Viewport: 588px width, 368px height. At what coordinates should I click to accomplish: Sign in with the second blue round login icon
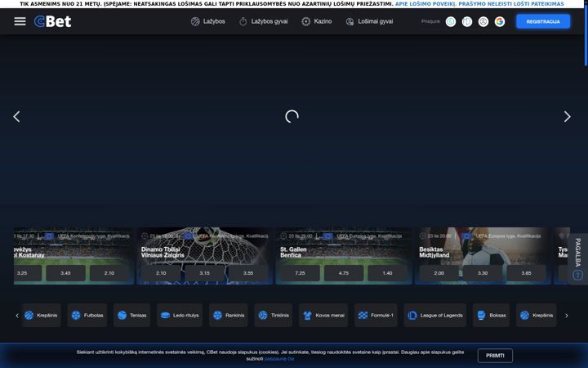coord(467,22)
